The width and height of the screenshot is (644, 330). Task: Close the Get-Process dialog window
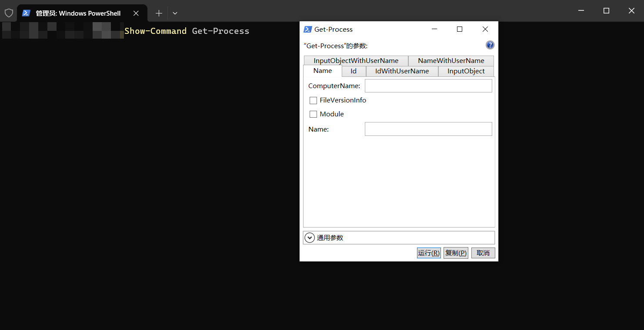(x=485, y=29)
